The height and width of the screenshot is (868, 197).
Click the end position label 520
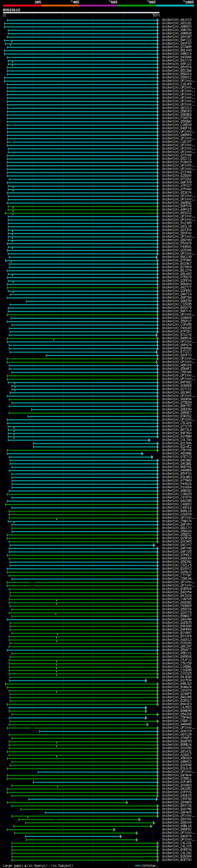[x=155, y=15]
